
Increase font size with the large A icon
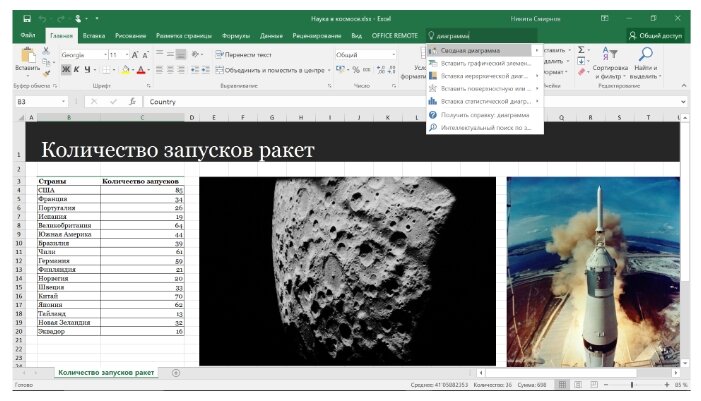(x=135, y=55)
